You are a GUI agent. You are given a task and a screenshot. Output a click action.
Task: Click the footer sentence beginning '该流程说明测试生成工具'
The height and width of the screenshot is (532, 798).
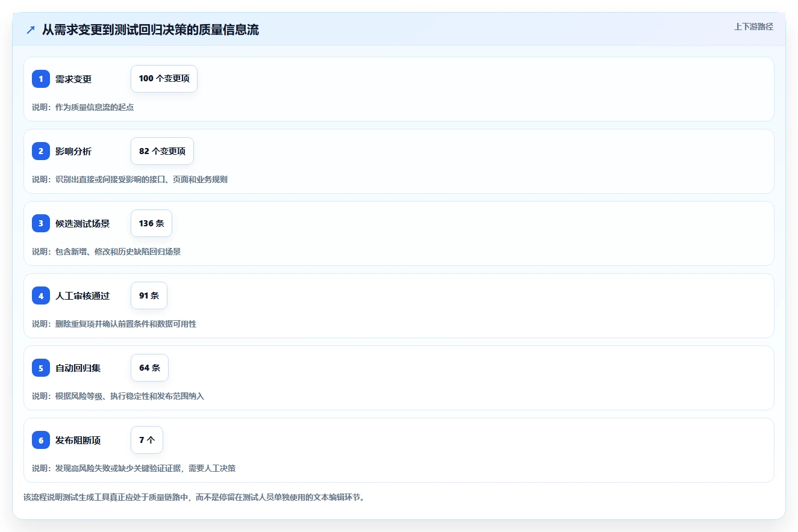point(194,498)
